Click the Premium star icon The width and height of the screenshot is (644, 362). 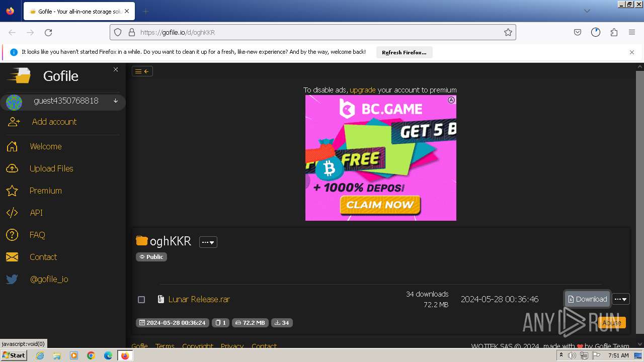(x=12, y=191)
